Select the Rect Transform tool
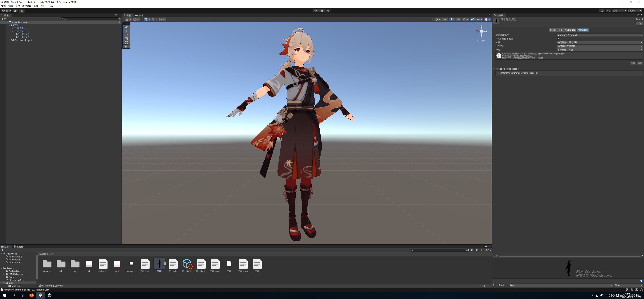 [x=126, y=42]
